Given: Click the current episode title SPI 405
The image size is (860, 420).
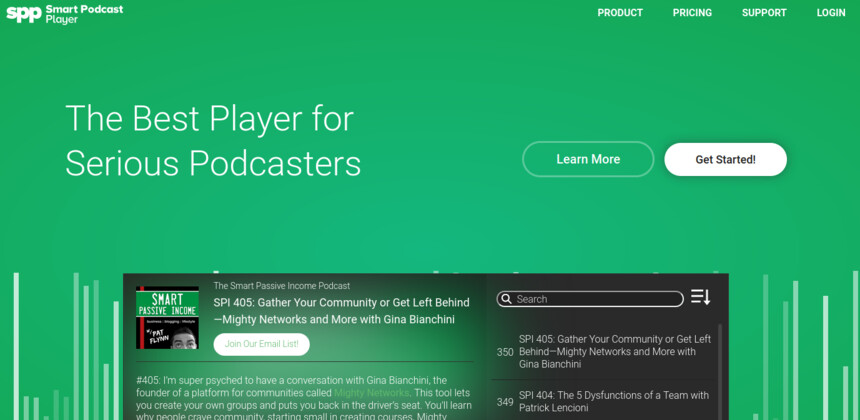Looking at the screenshot, I should coord(341,311).
